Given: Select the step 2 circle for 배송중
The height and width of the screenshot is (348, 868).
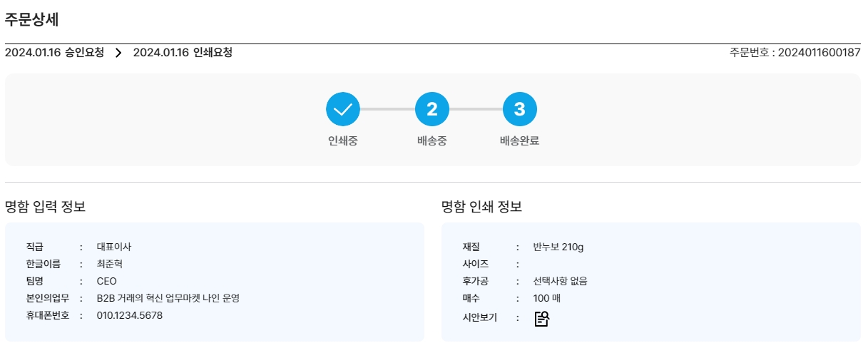Looking at the screenshot, I should [x=432, y=109].
